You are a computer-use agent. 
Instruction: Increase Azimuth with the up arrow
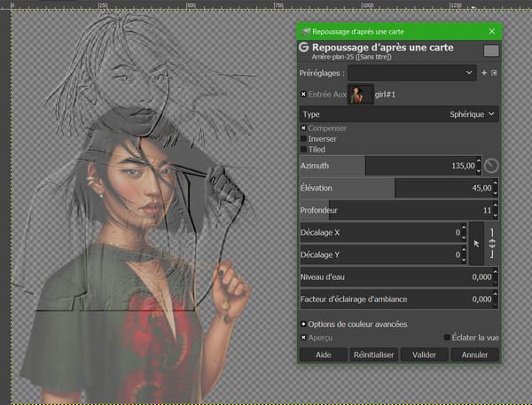click(479, 161)
